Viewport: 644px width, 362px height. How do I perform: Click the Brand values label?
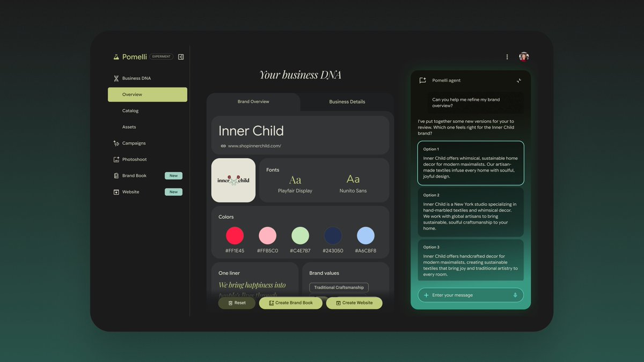click(x=324, y=273)
